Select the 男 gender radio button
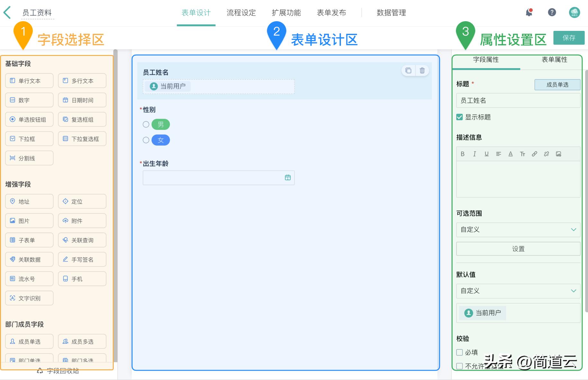Viewport: 588px width, 380px height. (x=146, y=124)
